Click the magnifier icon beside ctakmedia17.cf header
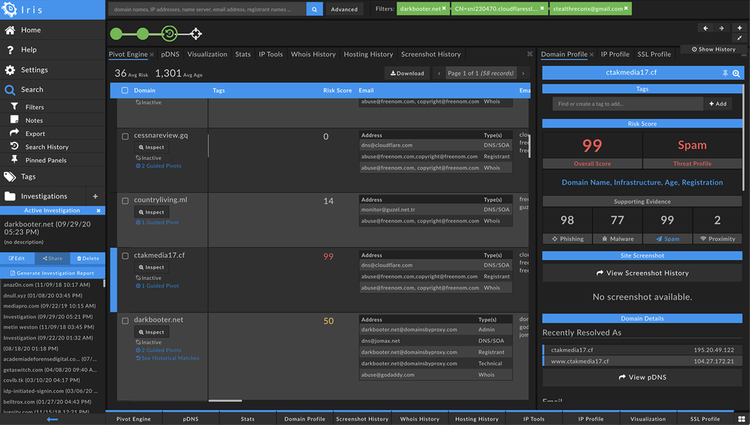The image size is (750, 425). click(x=736, y=73)
